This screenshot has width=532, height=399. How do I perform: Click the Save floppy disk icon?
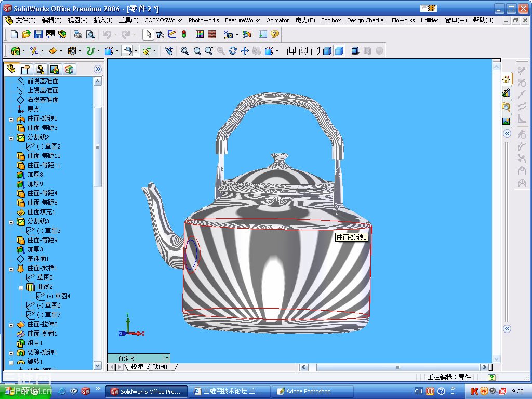click(38, 34)
